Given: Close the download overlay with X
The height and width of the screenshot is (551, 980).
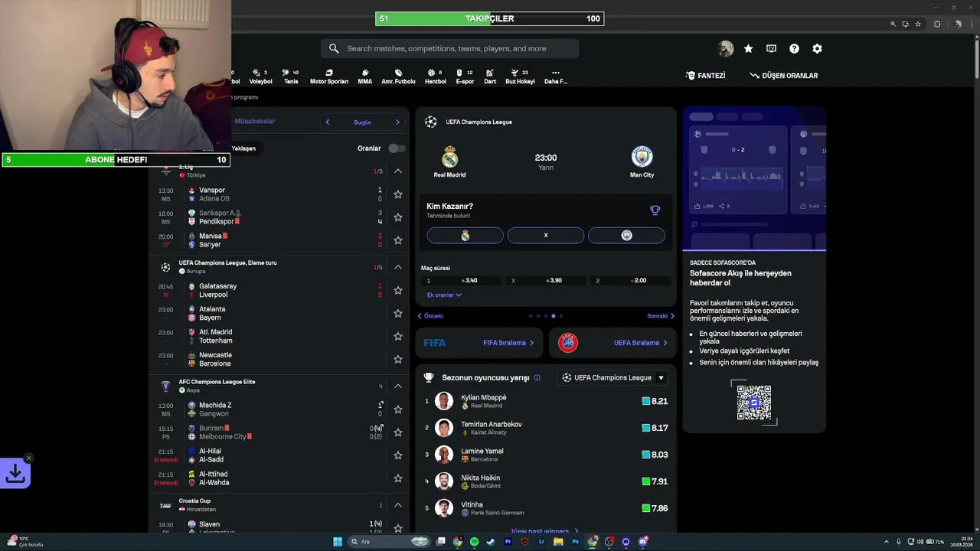Looking at the screenshot, I should pyautogui.click(x=28, y=458).
